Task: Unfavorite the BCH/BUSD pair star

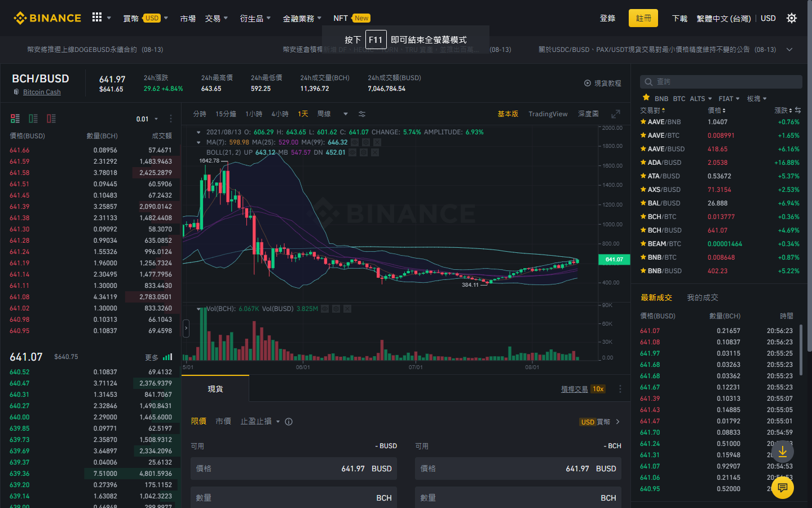Action: 643,230
